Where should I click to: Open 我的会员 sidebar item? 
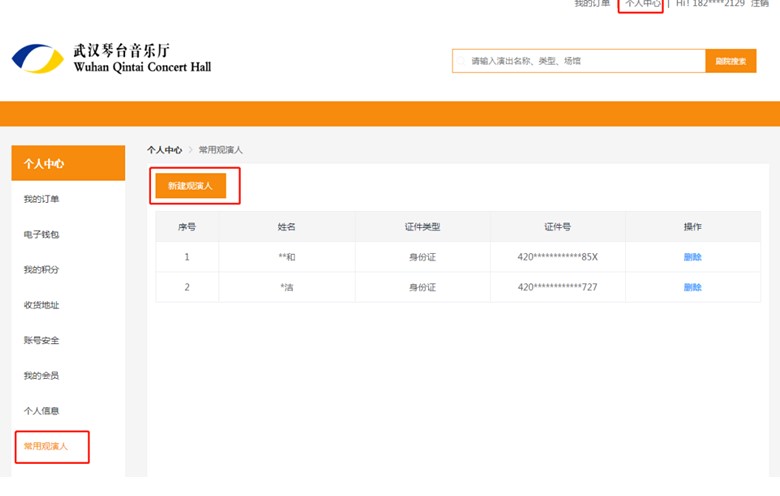click(41, 376)
